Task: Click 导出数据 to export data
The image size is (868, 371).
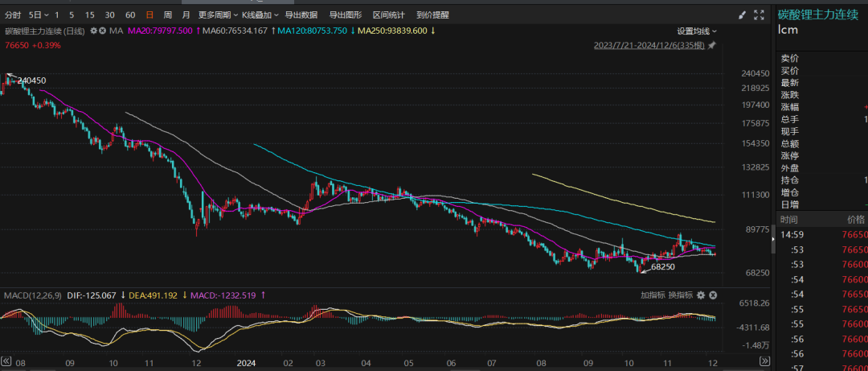Action: coord(301,14)
